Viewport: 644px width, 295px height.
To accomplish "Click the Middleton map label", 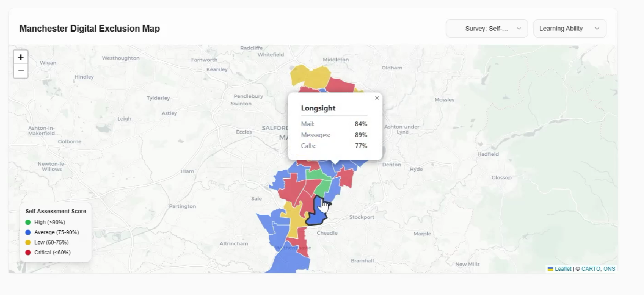I will click(x=336, y=60).
